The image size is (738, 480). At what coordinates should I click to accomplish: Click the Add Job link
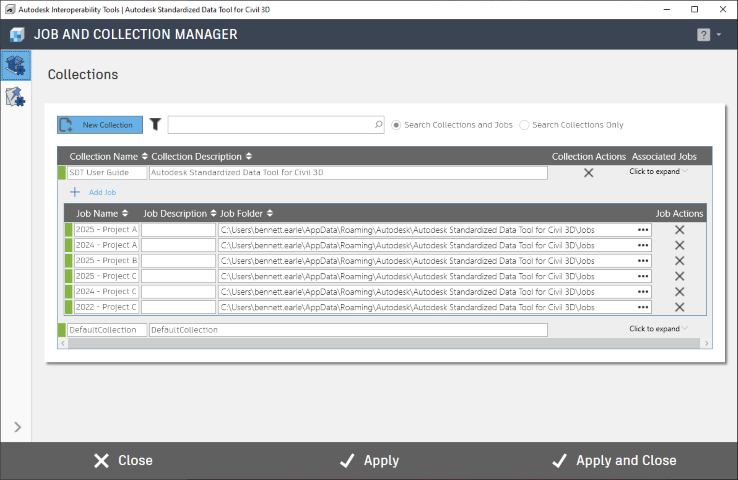tap(102, 192)
